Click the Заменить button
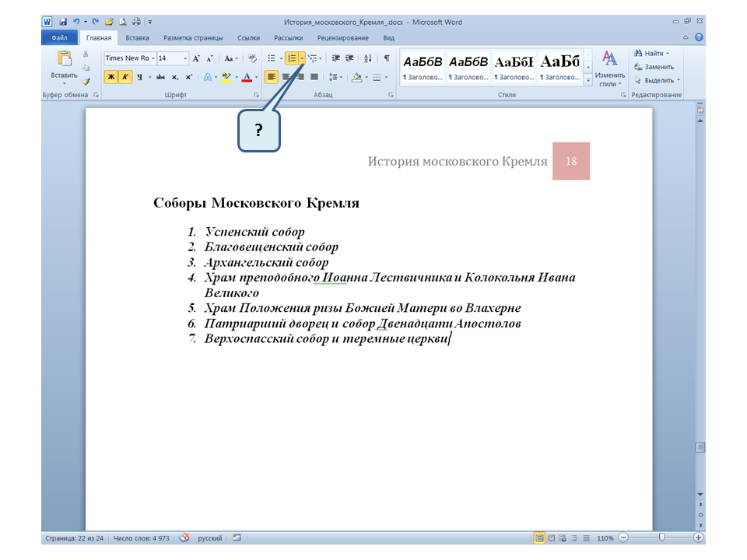747x560 pixels. point(658,67)
